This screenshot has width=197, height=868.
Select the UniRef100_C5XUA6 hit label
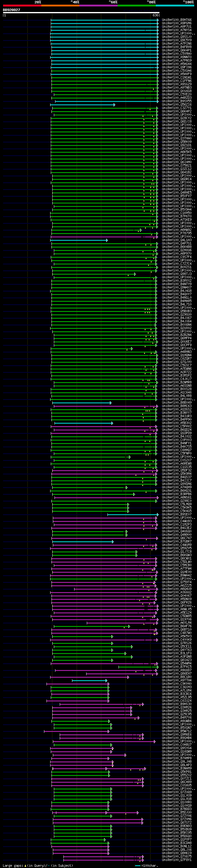point(176,71)
